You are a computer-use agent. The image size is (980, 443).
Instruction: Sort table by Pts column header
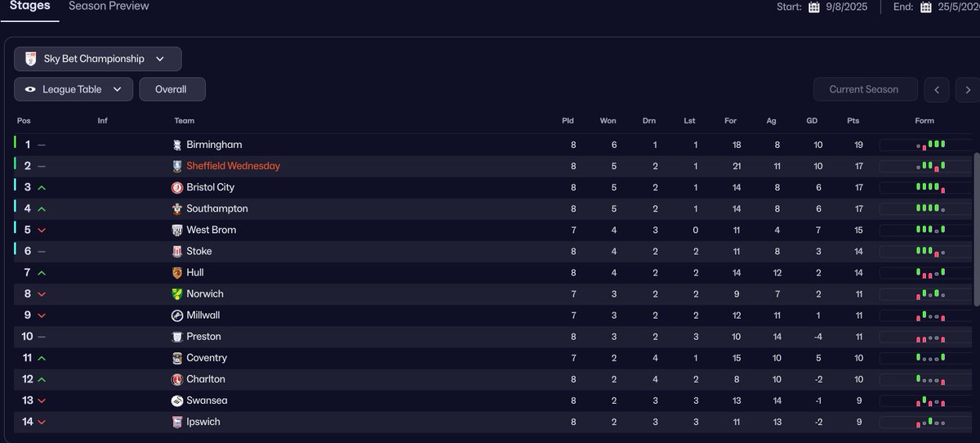pos(853,121)
